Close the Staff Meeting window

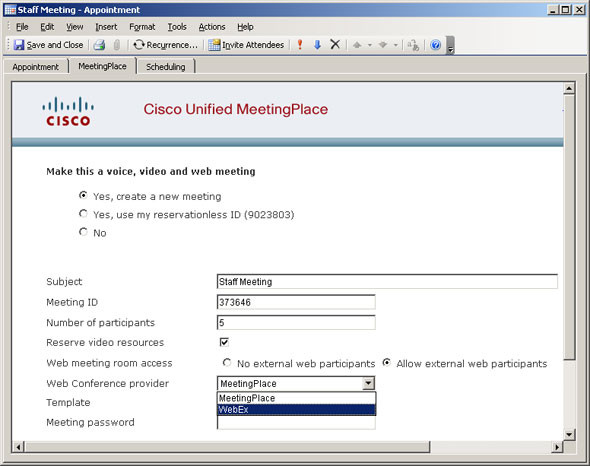coord(579,10)
